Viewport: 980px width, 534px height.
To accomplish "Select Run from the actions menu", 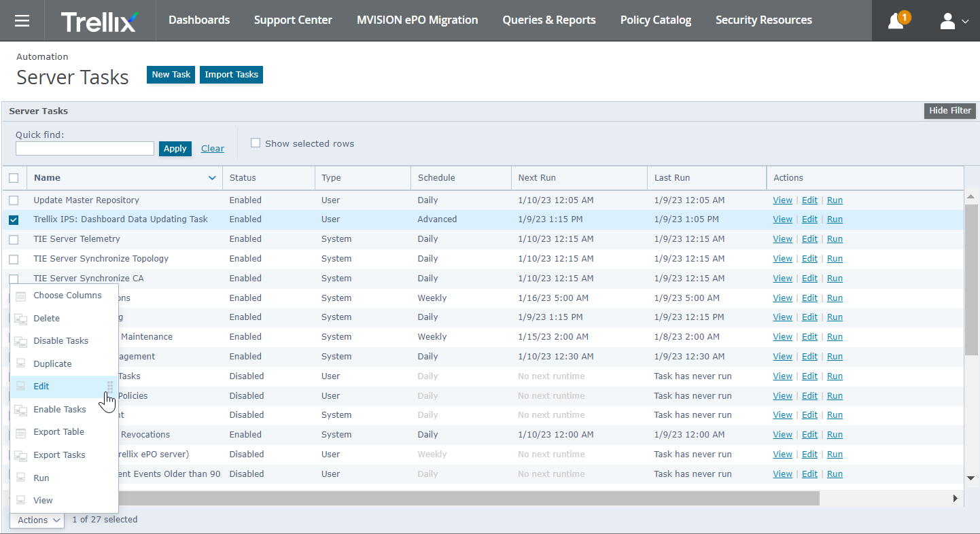I will [41, 478].
